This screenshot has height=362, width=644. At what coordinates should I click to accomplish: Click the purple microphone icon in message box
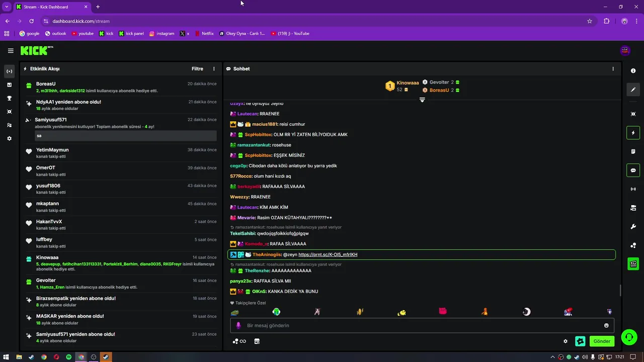pos(238,325)
